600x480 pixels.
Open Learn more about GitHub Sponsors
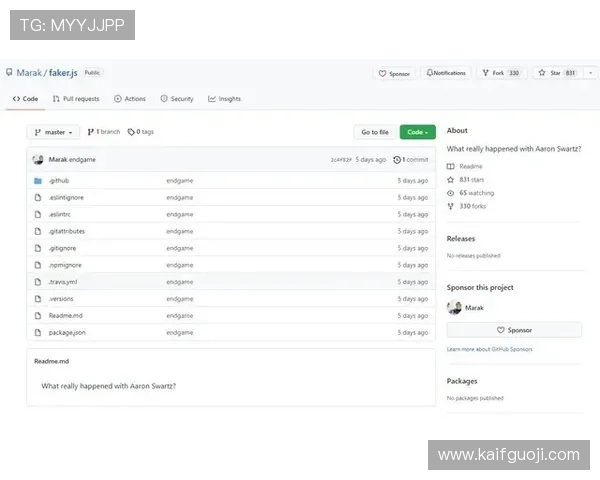489,349
